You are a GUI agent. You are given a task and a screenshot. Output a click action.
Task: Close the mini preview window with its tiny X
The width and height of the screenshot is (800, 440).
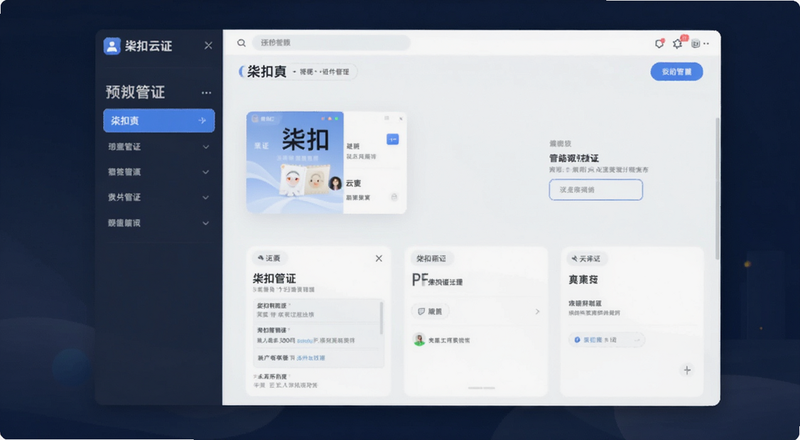click(x=401, y=118)
